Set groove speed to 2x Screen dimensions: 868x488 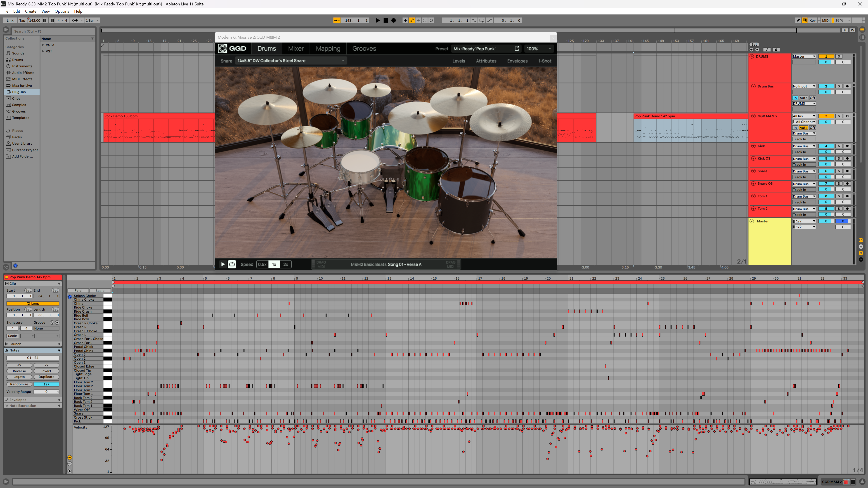[285, 264]
